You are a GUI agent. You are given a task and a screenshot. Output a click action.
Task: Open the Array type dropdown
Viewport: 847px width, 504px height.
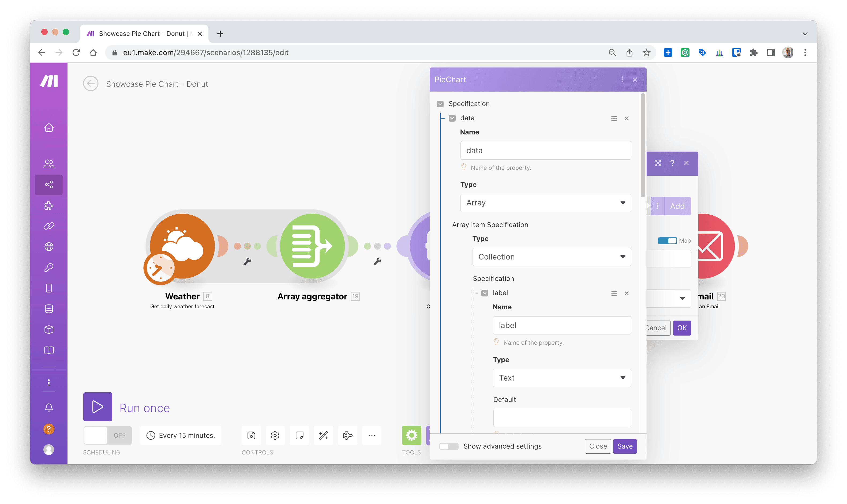pos(545,203)
